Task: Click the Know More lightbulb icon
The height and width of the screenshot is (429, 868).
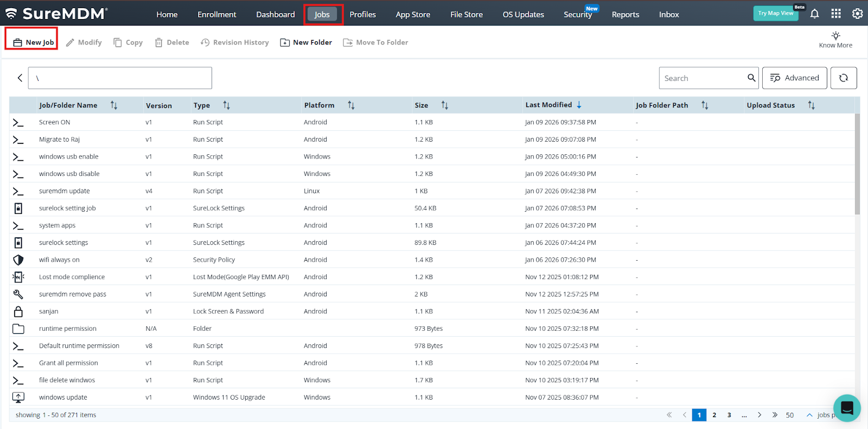Action: coord(835,36)
